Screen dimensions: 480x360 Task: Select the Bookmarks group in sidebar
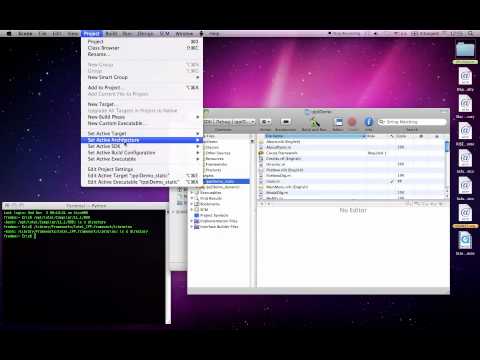[x=209, y=204]
